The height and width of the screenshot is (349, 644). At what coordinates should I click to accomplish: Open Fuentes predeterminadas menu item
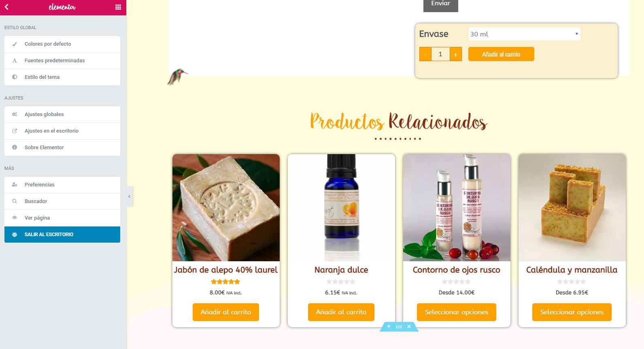coord(62,61)
